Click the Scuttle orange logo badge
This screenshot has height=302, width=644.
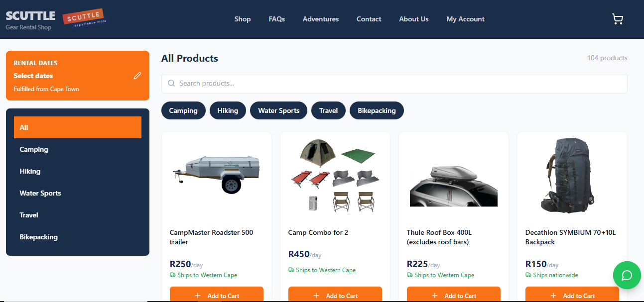click(84, 18)
